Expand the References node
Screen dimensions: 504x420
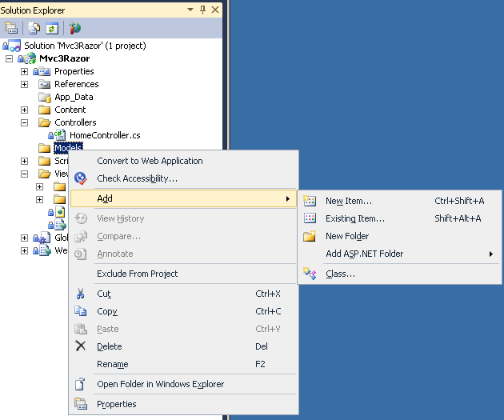(x=24, y=84)
